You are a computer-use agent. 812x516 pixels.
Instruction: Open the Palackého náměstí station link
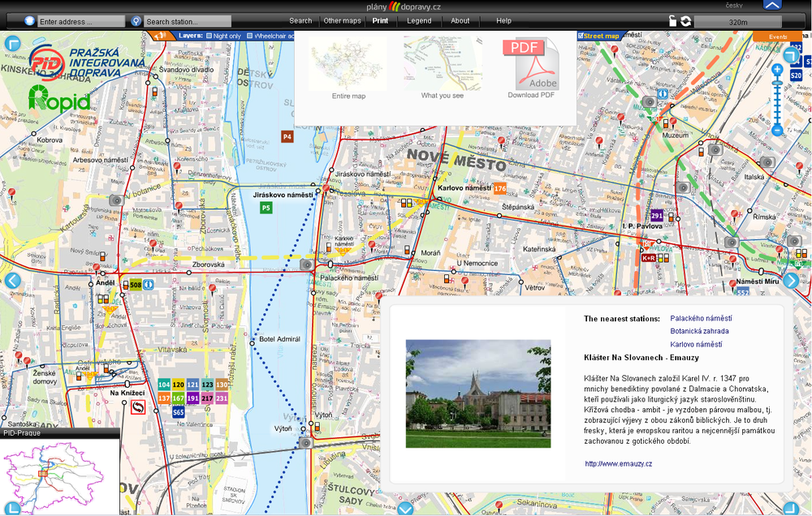coord(700,318)
